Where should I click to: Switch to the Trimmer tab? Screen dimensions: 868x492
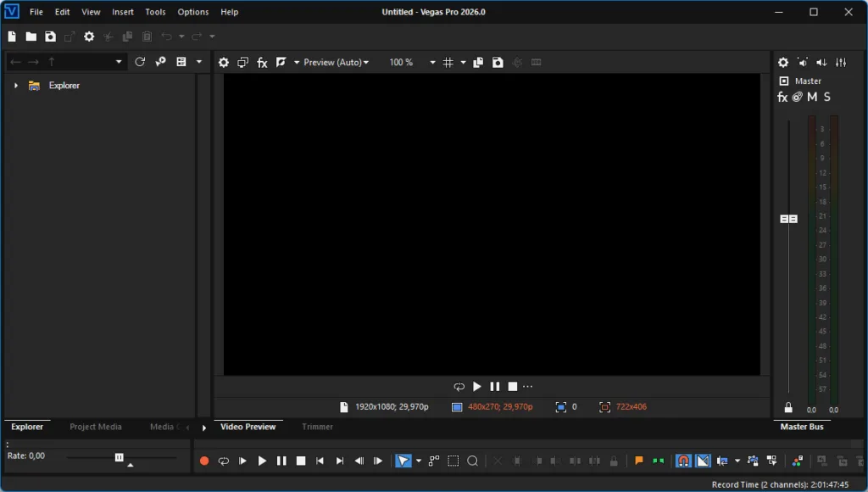coord(318,427)
